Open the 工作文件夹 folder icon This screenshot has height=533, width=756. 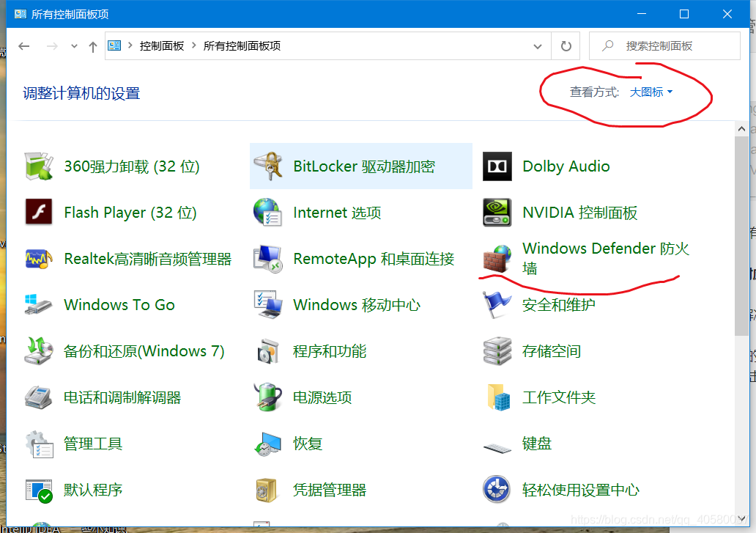(x=498, y=397)
